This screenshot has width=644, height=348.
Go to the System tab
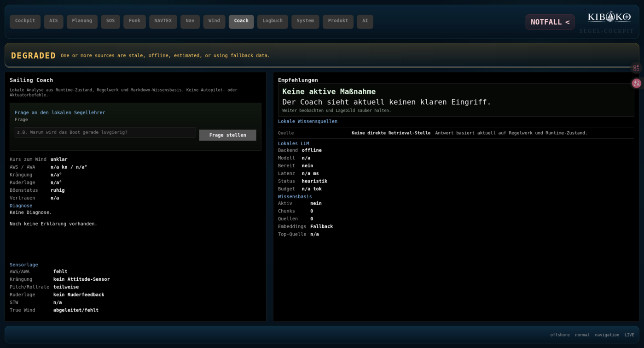click(x=305, y=21)
